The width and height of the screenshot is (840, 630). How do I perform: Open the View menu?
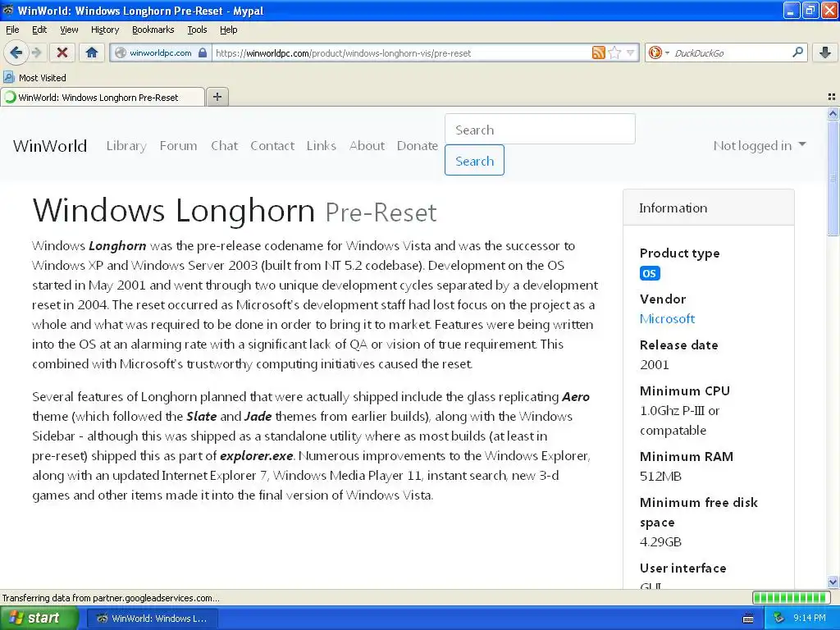(69, 30)
